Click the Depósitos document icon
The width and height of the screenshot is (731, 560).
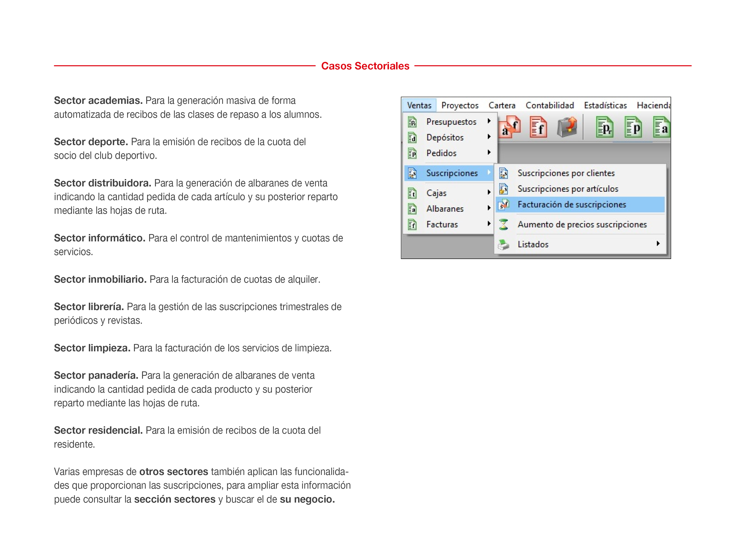click(412, 137)
